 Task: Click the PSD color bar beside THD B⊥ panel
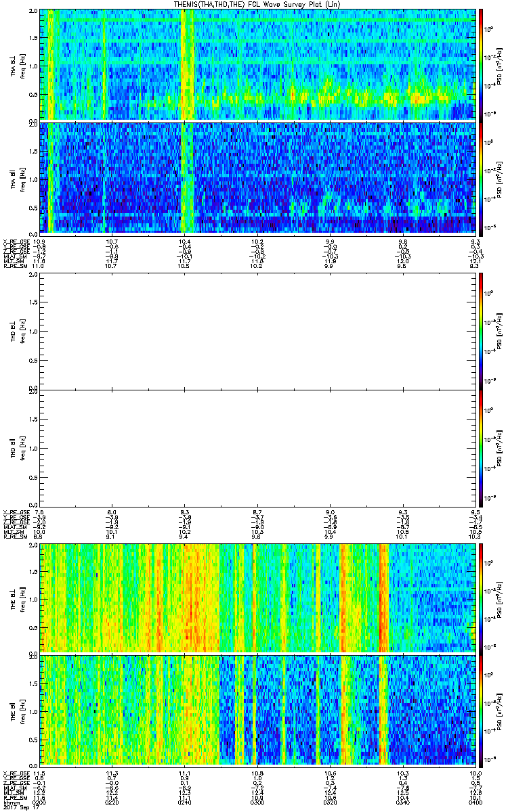tap(482, 331)
